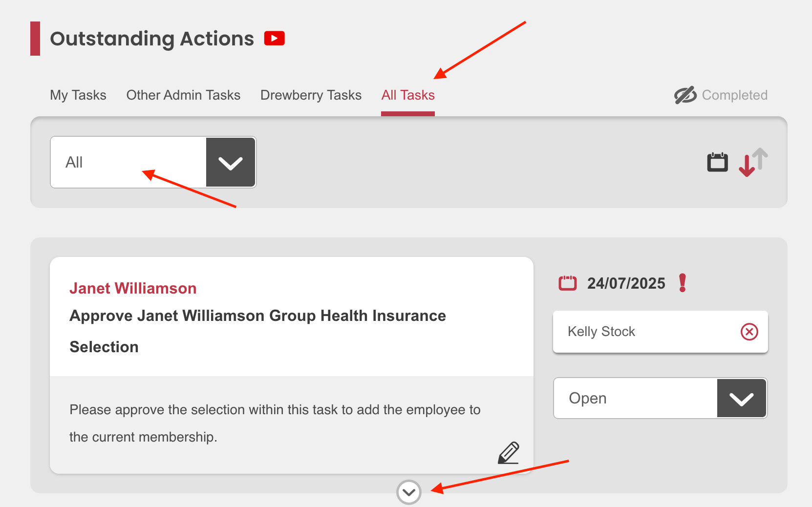Click the Completed label to show completed tasks

[734, 95]
